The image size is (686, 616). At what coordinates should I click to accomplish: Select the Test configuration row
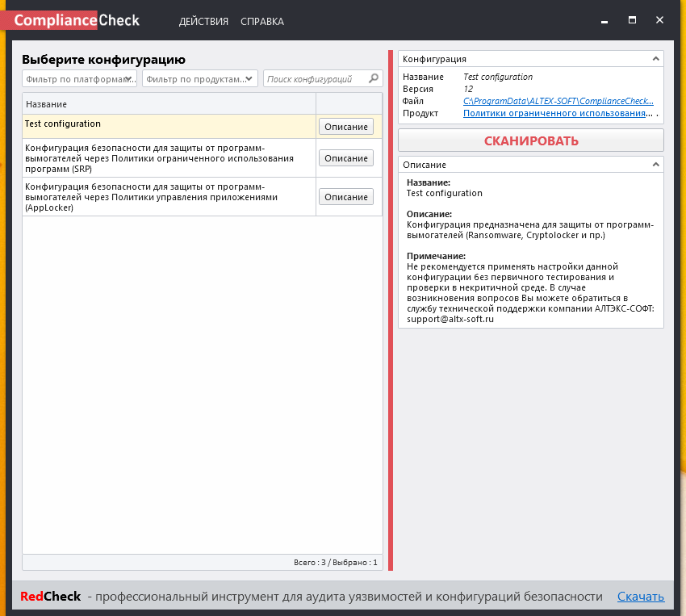169,127
